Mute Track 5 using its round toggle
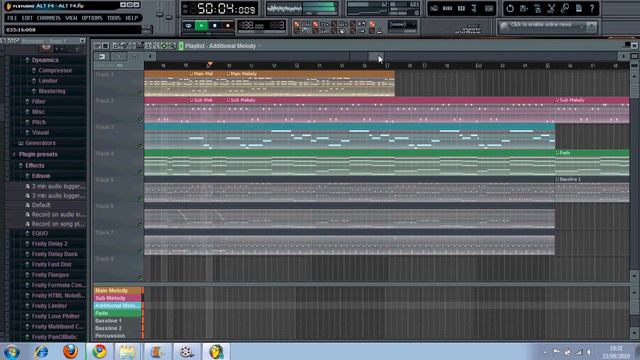Image resolution: width=640 pixels, height=360 pixels. 140,198
